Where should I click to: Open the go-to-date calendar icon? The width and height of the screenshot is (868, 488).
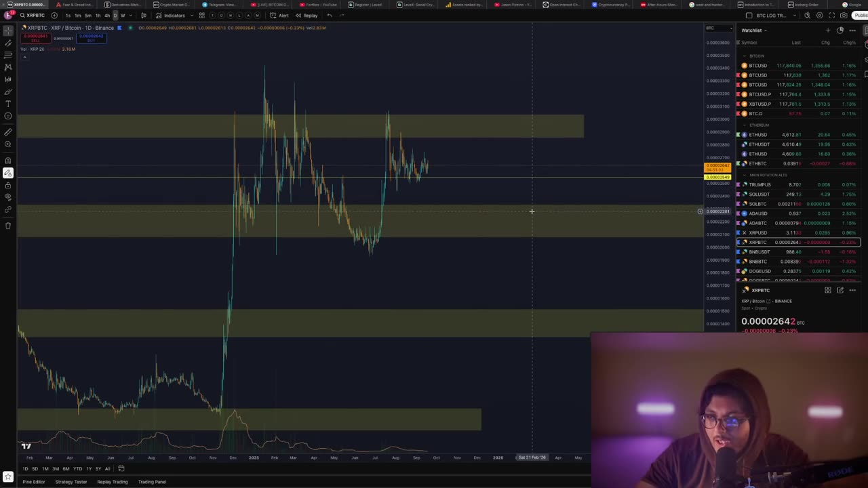point(121,469)
